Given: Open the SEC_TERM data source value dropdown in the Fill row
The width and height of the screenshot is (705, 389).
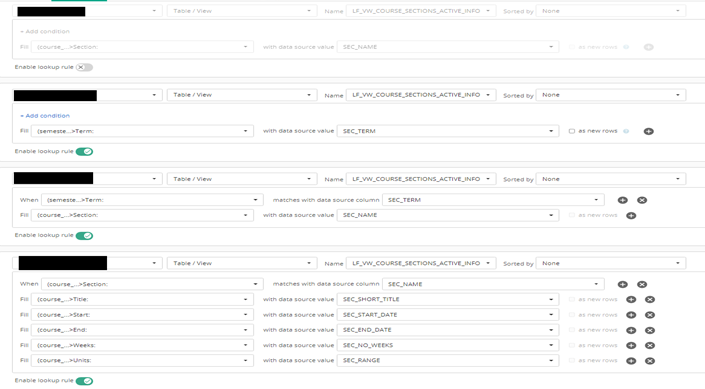Looking at the screenshot, I should tap(448, 131).
